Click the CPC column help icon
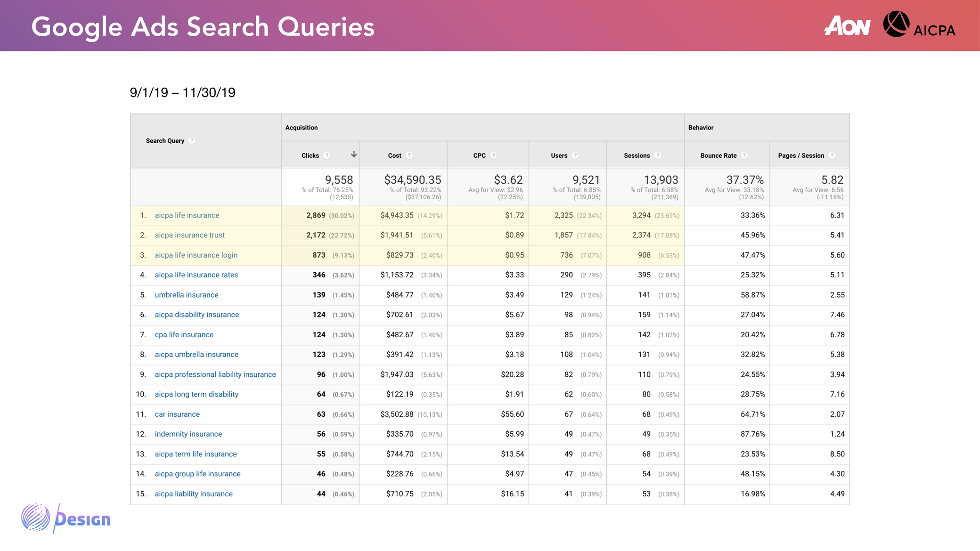Image resolution: width=980 pixels, height=551 pixels. 493,155
